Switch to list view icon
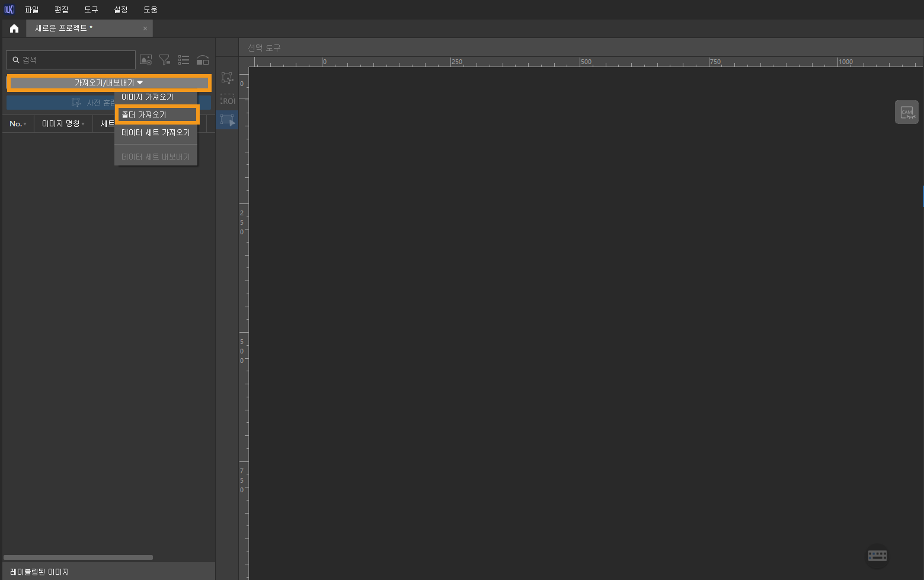This screenshot has height=580, width=924. [184, 60]
